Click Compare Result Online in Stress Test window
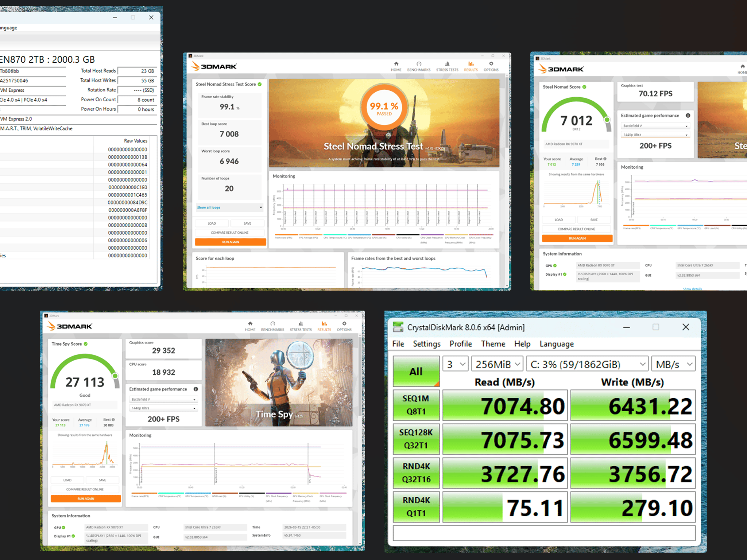This screenshot has height=560, width=747. coord(230,233)
